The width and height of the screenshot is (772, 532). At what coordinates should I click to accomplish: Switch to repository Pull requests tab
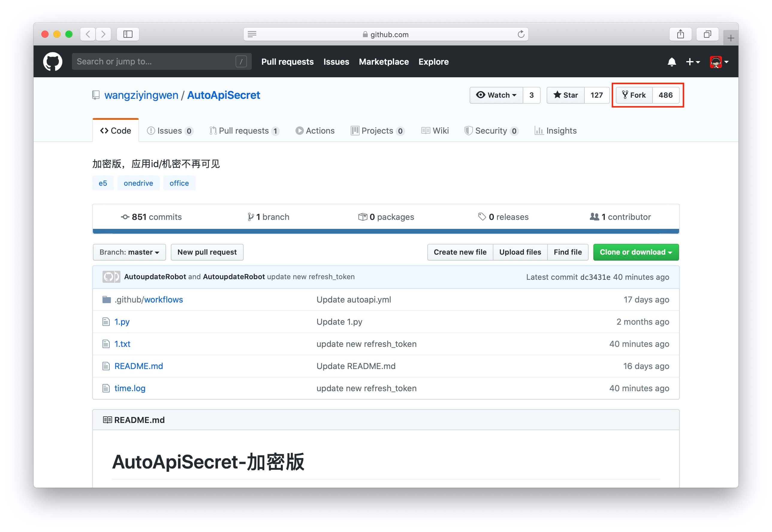(244, 131)
